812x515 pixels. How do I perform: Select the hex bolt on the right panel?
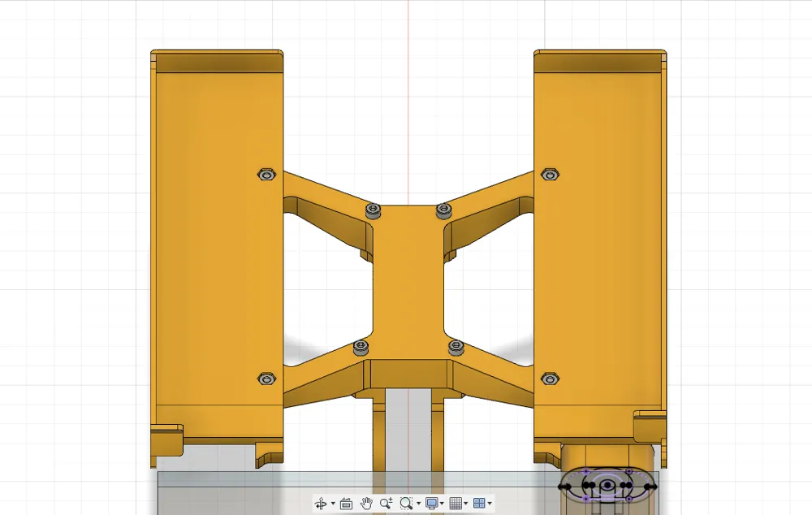point(551,173)
